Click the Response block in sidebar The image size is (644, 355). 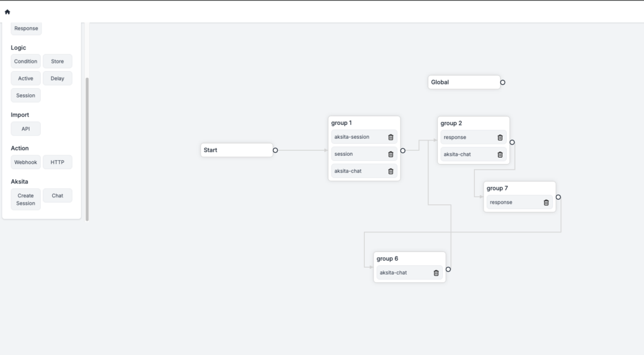[x=26, y=28]
